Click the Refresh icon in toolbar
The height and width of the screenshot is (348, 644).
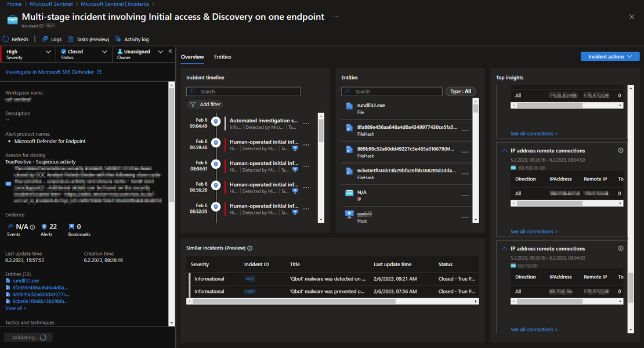click(6, 39)
